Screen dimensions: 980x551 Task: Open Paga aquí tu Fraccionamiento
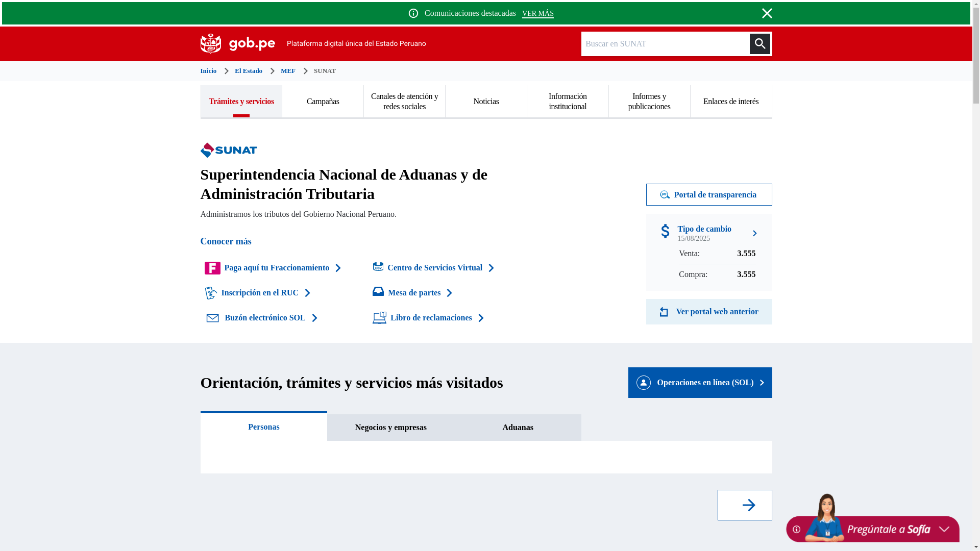[277, 268]
